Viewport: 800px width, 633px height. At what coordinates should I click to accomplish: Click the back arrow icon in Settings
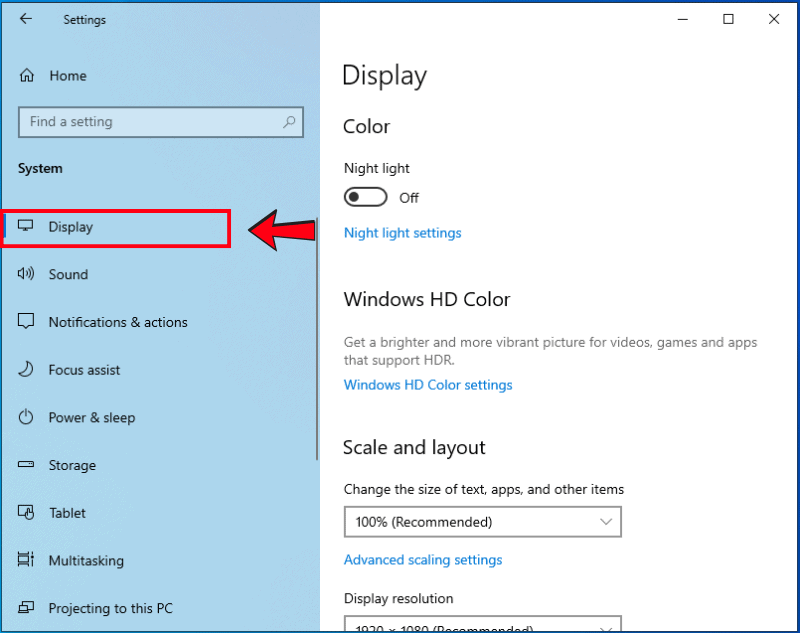[x=26, y=19]
